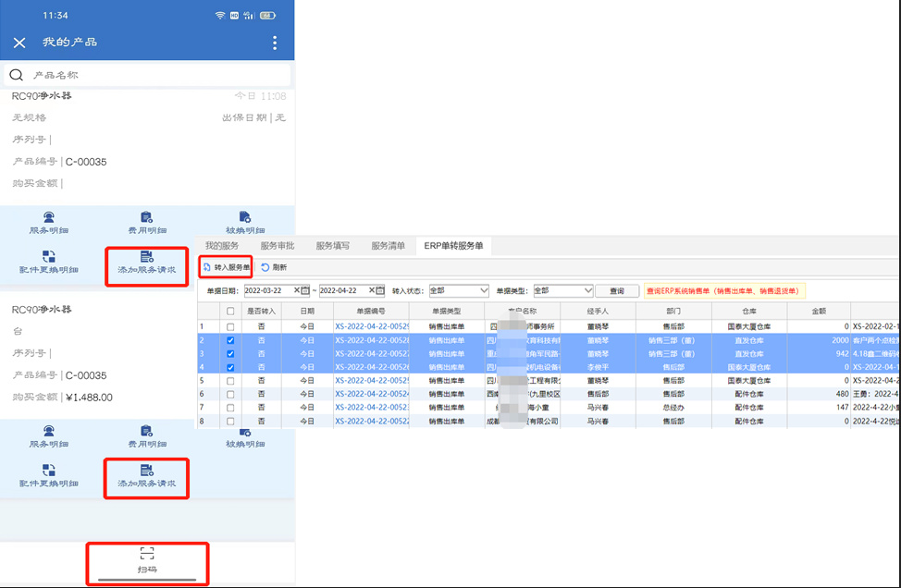Open 费用明细 for the first product

point(146,223)
